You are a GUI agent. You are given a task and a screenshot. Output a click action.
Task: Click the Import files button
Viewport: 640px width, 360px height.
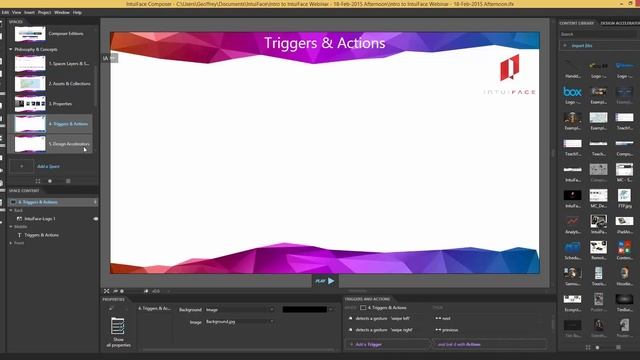coord(599,46)
